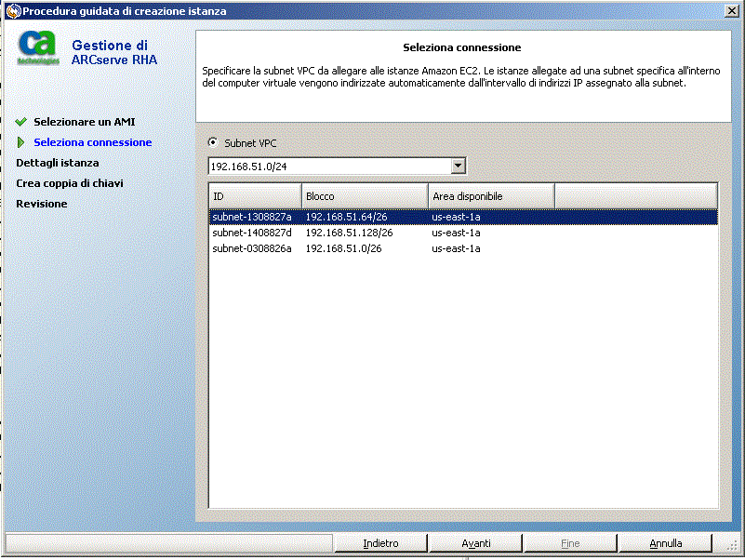The image size is (745, 560).
Task: Go to Selezionare un AMI step
Action: coord(85,122)
